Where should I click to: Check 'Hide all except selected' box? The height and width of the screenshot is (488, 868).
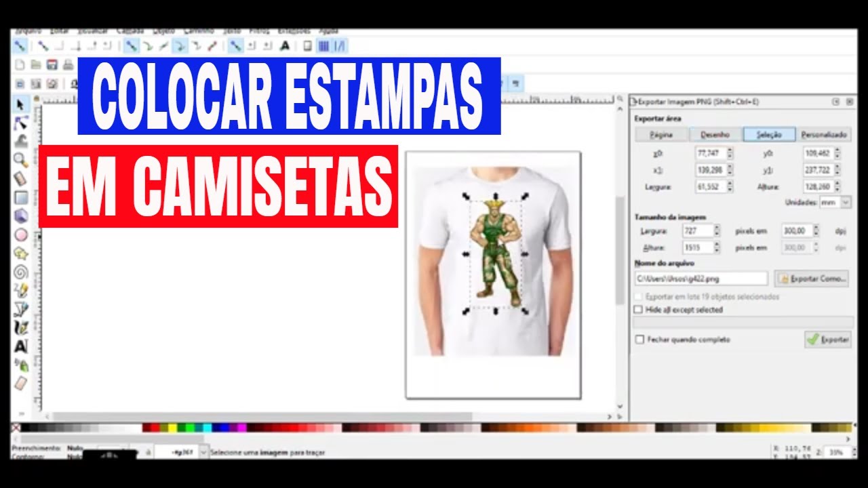[x=638, y=310]
